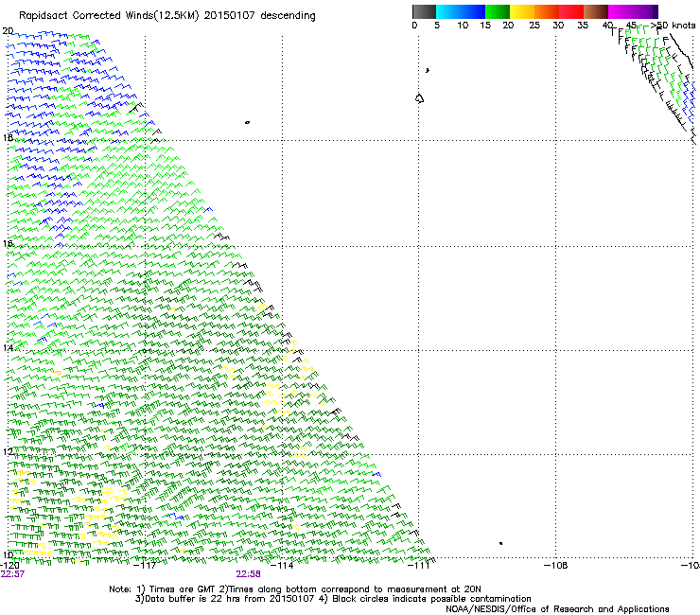
Task: Click the purple time stamp '22:57'
Action: coord(12,574)
